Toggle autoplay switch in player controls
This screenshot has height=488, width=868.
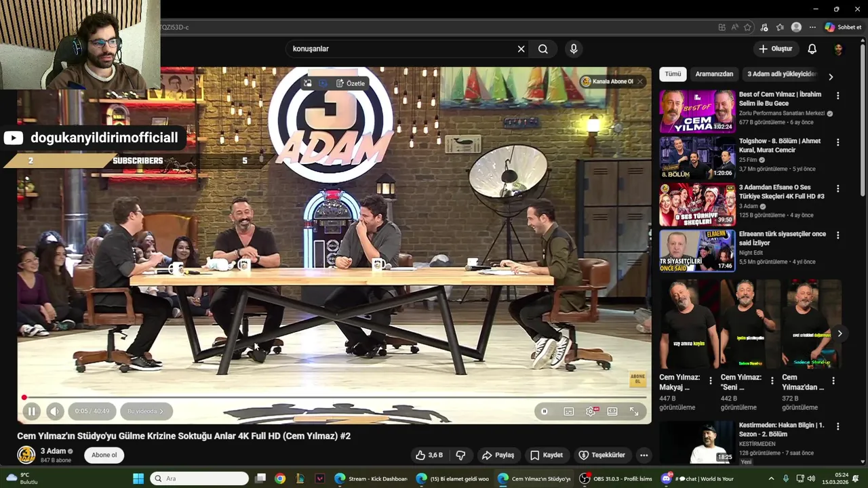[x=544, y=411]
